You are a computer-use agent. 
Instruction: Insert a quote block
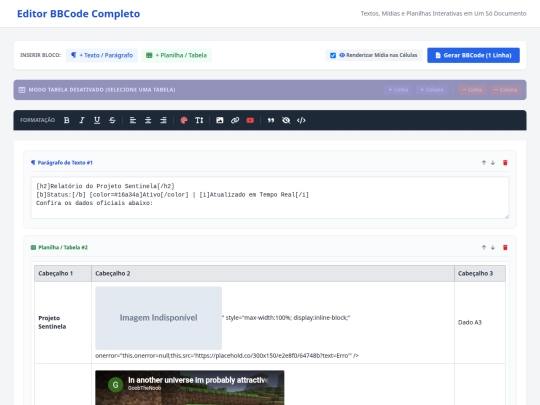[x=271, y=120]
